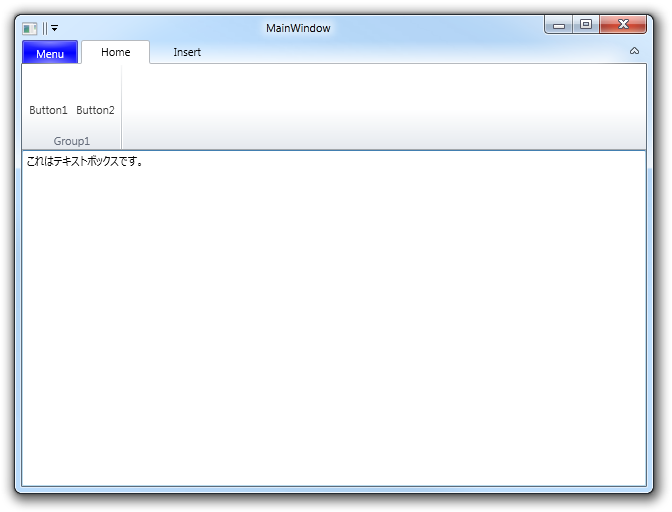The height and width of the screenshot is (512, 672).
Task: Collapse the ribbon with the chevron icon
Action: tap(634, 51)
